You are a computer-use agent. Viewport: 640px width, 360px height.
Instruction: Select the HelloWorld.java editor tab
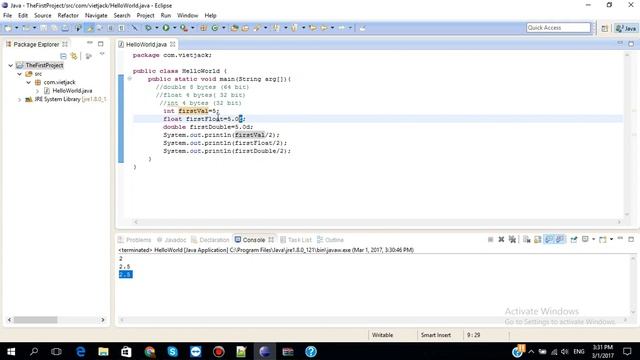click(146, 44)
